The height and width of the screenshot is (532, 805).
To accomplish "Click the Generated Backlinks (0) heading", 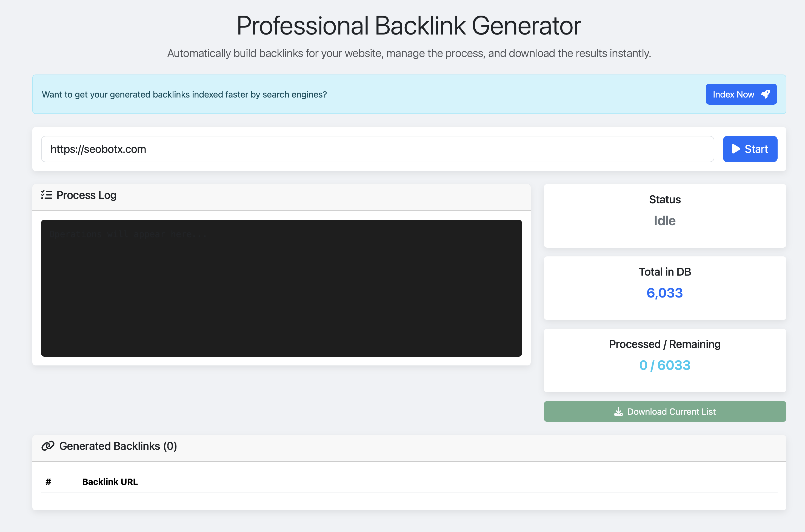I will 118,446.
